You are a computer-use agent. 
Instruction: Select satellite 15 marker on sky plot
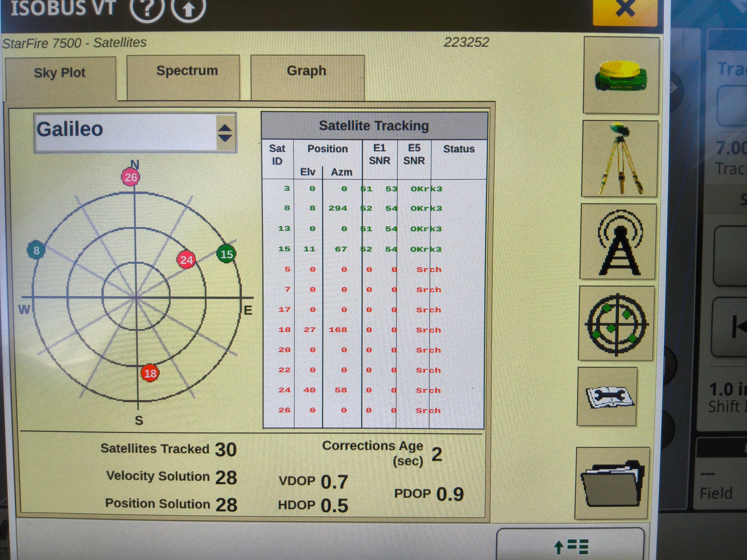[226, 254]
